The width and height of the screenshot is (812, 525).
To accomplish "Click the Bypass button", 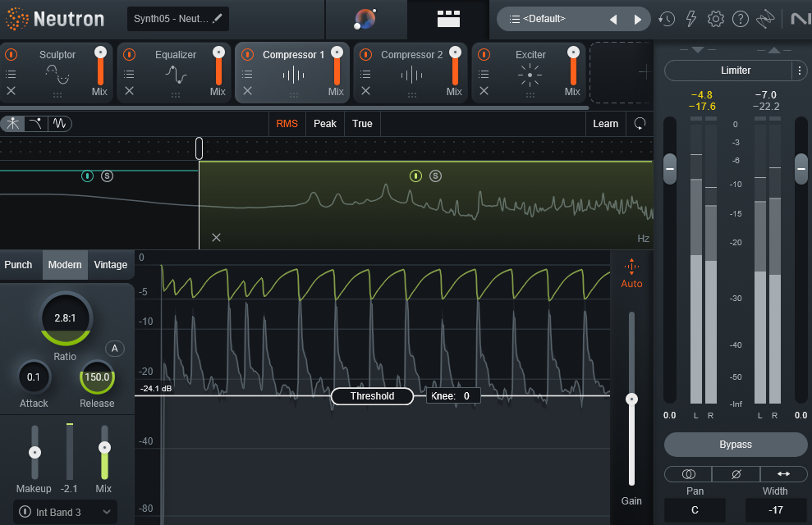I will (x=736, y=445).
